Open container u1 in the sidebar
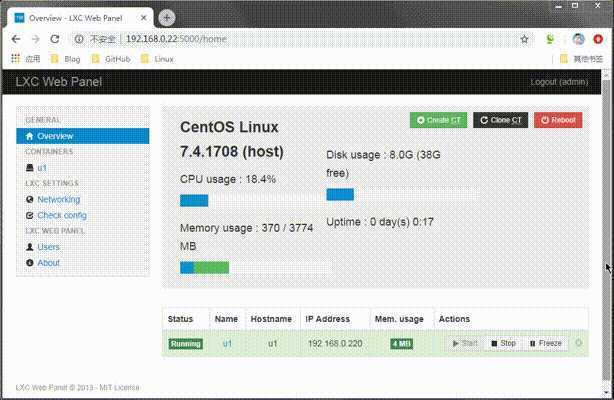Viewport: 614px width, 400px height. [42, 168]
